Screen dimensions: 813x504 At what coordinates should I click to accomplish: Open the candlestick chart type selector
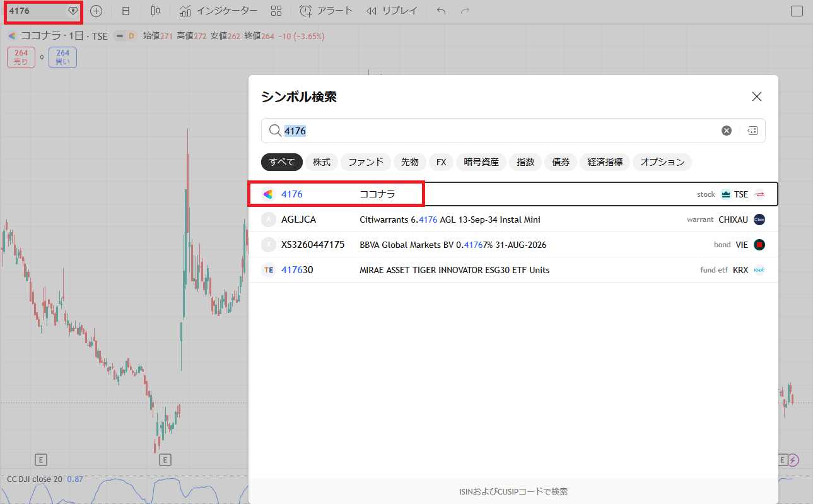156,11
